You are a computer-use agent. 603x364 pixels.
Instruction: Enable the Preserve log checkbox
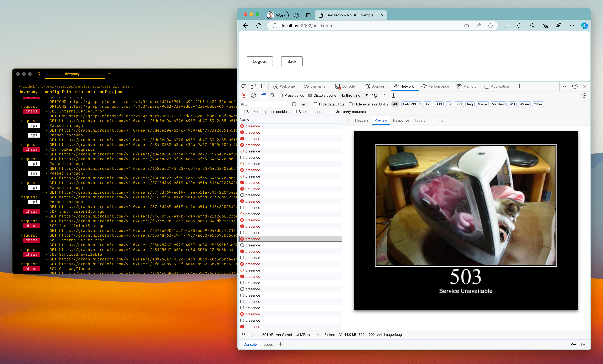281,95
